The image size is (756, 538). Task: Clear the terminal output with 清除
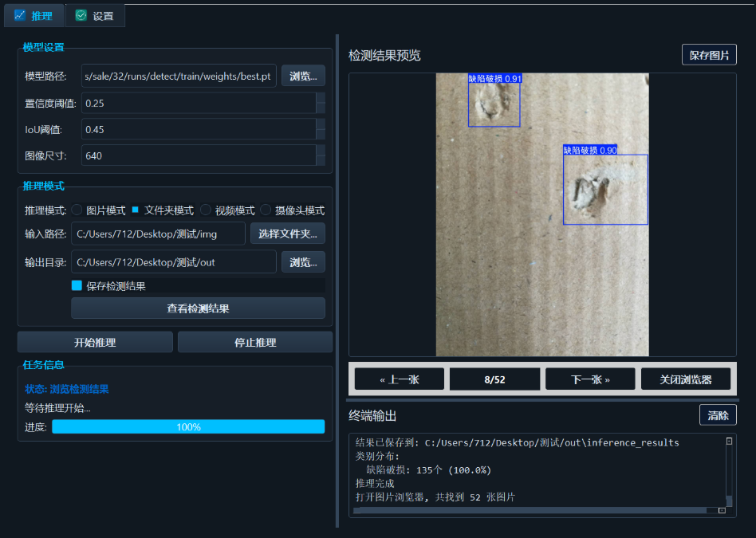718,414
